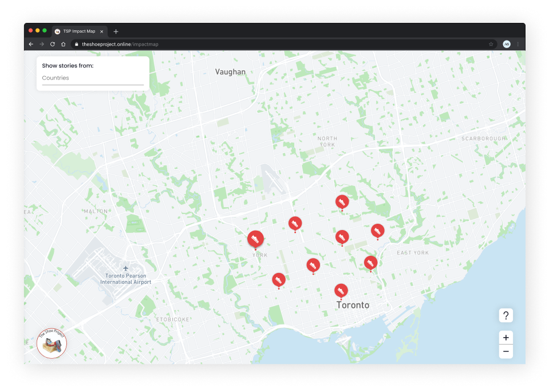This screenshot has width=553, height=392.
Task: Open the question mark help button
Action: (x=505, y=315)
